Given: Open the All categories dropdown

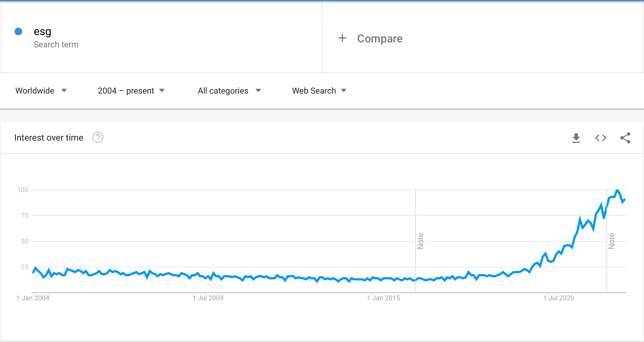Looking at the screenshot, I should (229, 91).
